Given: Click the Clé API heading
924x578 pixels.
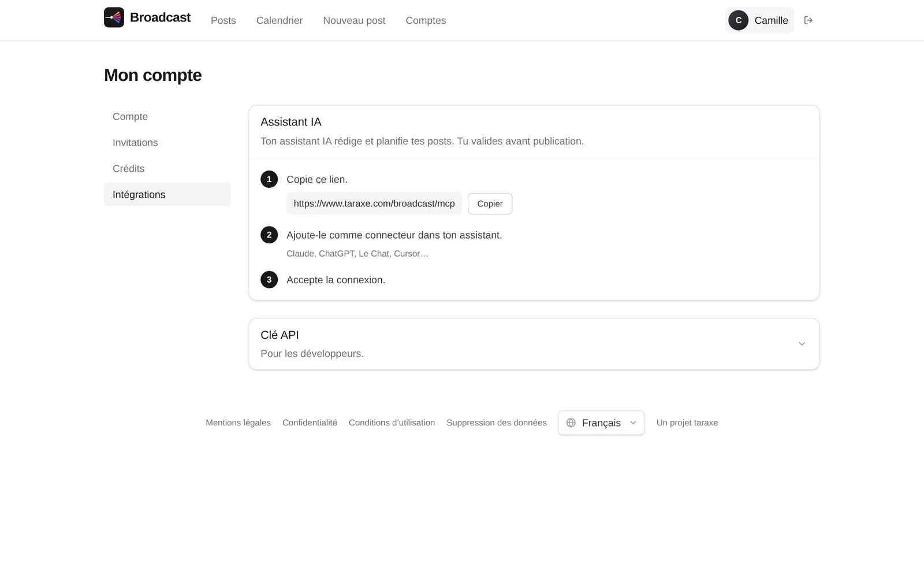Looking at the screenshot, I should pyautogui.click(x=280, y=335).
